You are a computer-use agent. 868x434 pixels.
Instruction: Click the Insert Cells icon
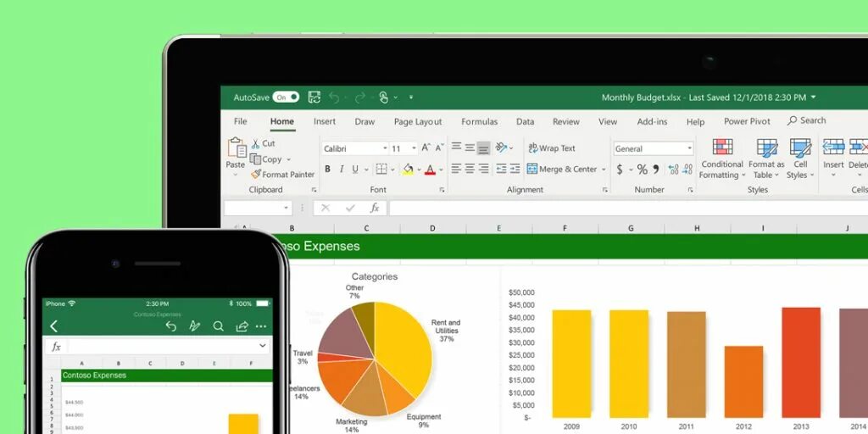(x=833, y=147)
